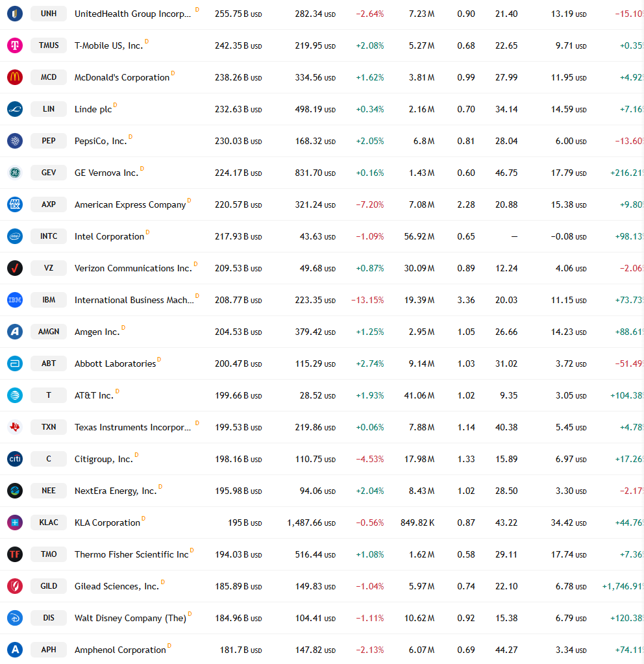Click NextEra Energy price 94.06 USD
This screenshot has height=664, width=644.
pos(317,491)
